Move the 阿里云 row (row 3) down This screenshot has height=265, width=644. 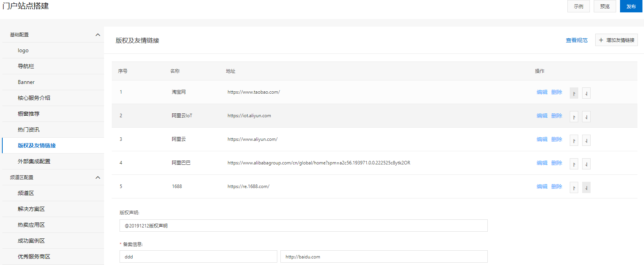click(x=586, y=140)
